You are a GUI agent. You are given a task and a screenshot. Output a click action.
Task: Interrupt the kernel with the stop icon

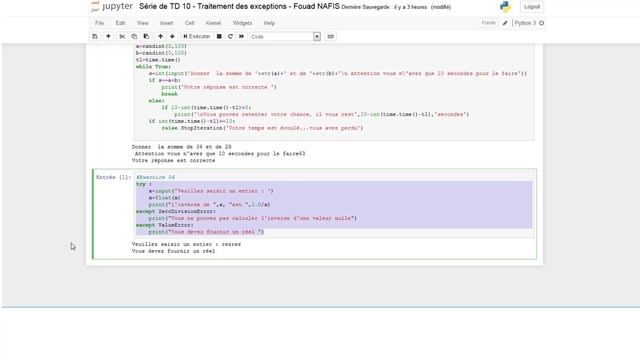coord(219,36)
